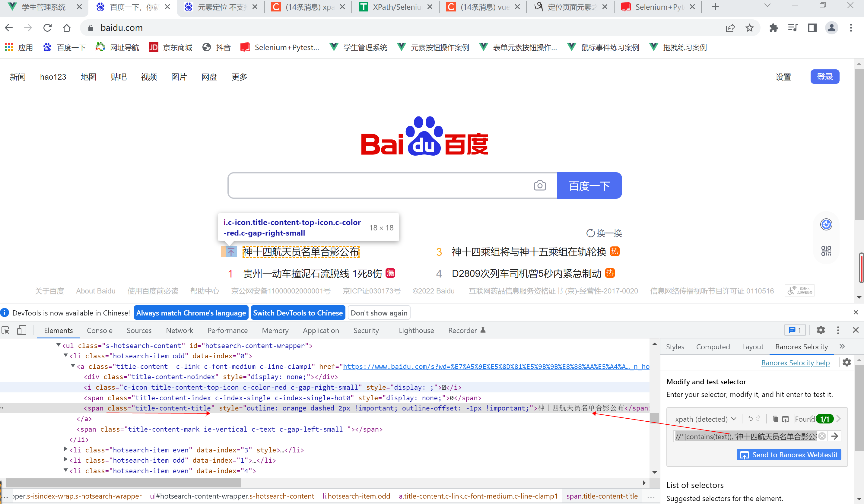Bookmark this page with the star icon
Screen dimensions: 864x504
click(x=749, y=28)
